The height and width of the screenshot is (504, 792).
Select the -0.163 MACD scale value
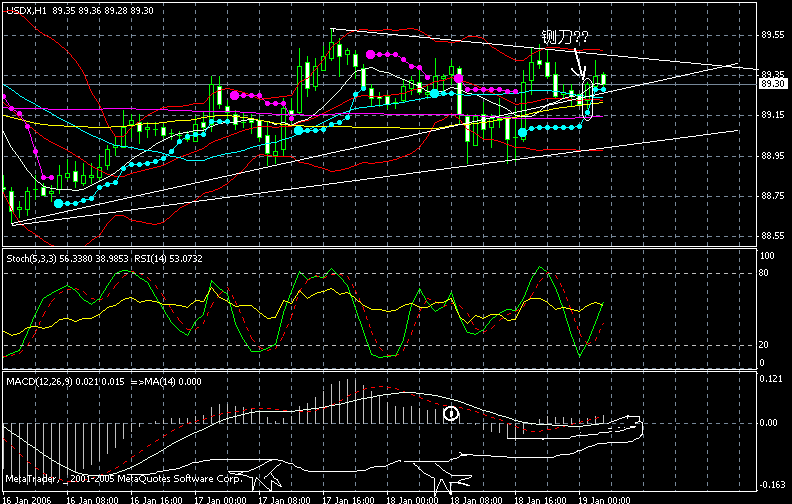[773, 485]
